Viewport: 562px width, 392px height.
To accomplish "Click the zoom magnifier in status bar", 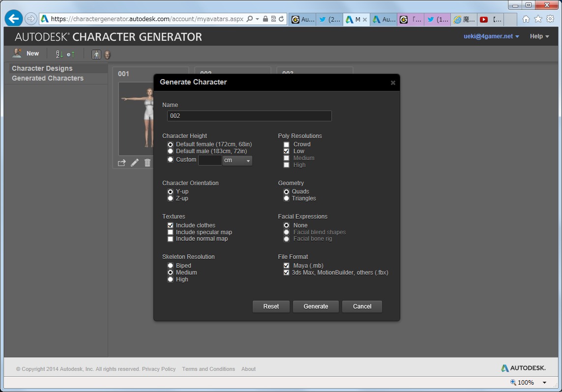I will click(x=513, y=382).
